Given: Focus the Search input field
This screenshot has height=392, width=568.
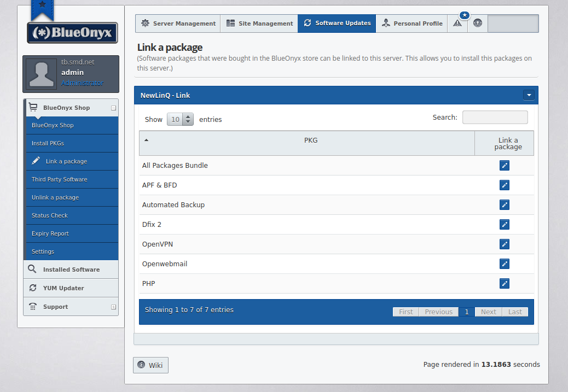Looking at the screenshot, I should (x=495, y=118).
